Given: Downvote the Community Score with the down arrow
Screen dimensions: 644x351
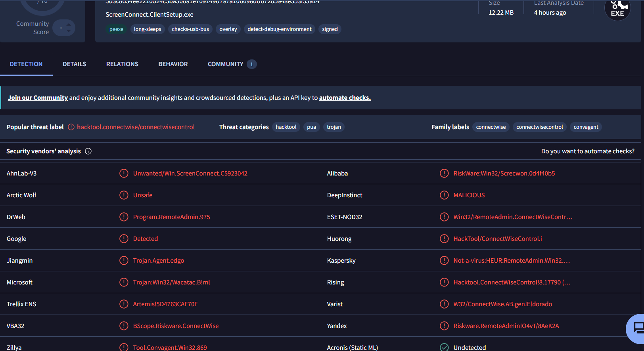Looking at the screenshot, I should click(69, 31).
